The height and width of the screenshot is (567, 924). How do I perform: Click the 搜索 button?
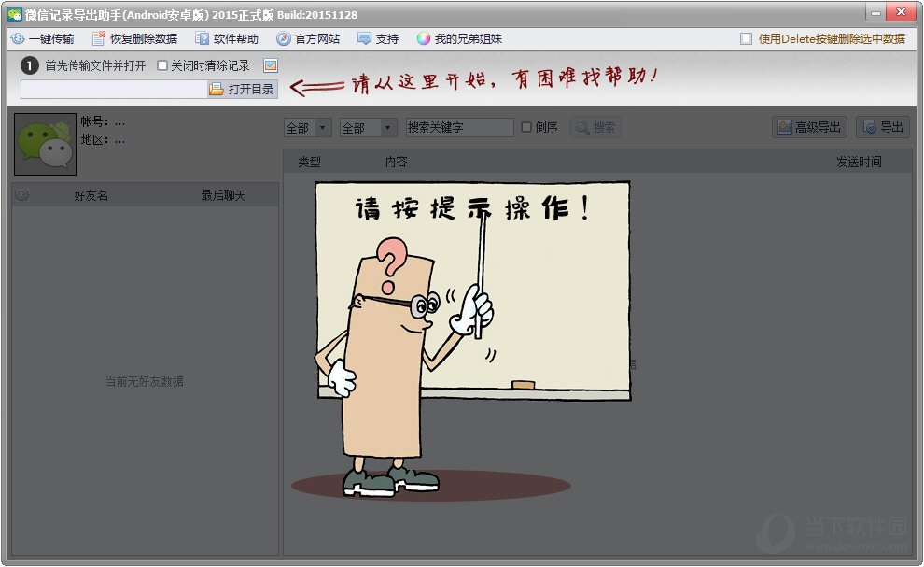[x=595, y=127]
